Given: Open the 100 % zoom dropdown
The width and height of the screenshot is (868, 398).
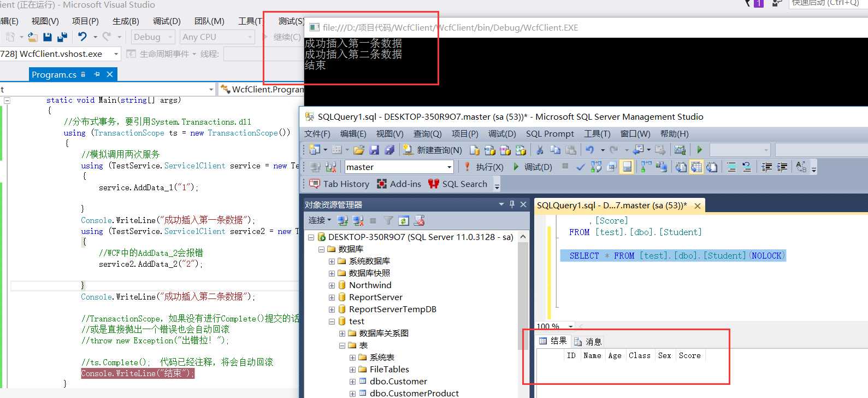Looking at the screenshot, I should pos(571,326).
